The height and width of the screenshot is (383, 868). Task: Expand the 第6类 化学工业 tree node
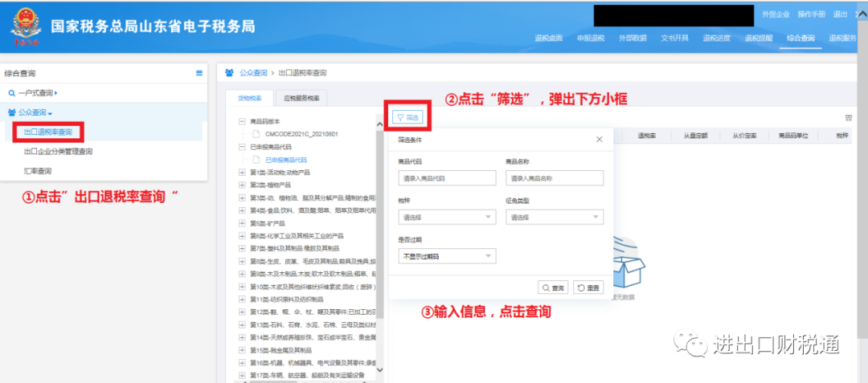[x=241, y=236]
